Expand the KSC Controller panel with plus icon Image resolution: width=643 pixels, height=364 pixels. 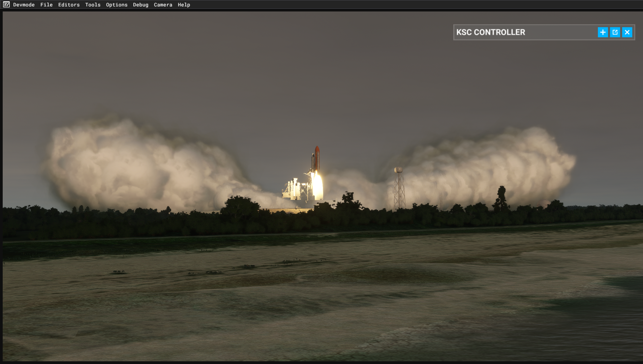point(603,32)
